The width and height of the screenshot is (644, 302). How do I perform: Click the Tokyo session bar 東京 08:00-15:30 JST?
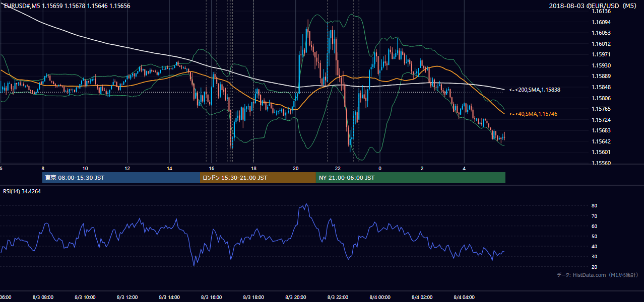tap(121, 178)
